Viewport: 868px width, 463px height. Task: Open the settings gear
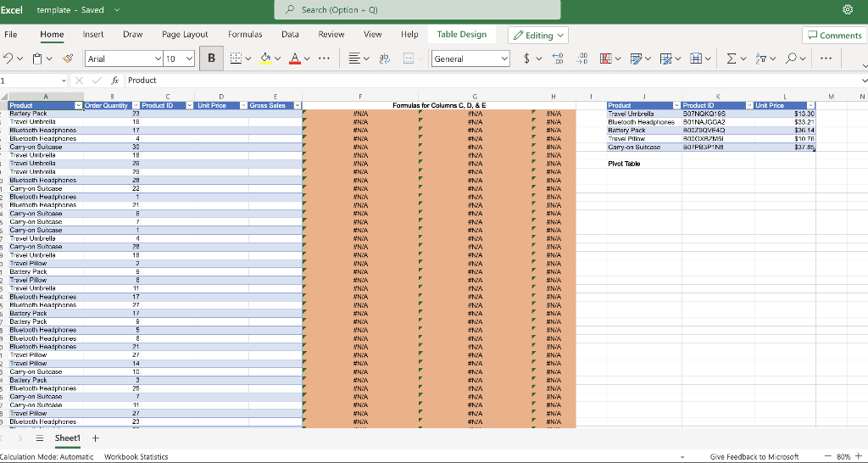(x=849, y=10)
